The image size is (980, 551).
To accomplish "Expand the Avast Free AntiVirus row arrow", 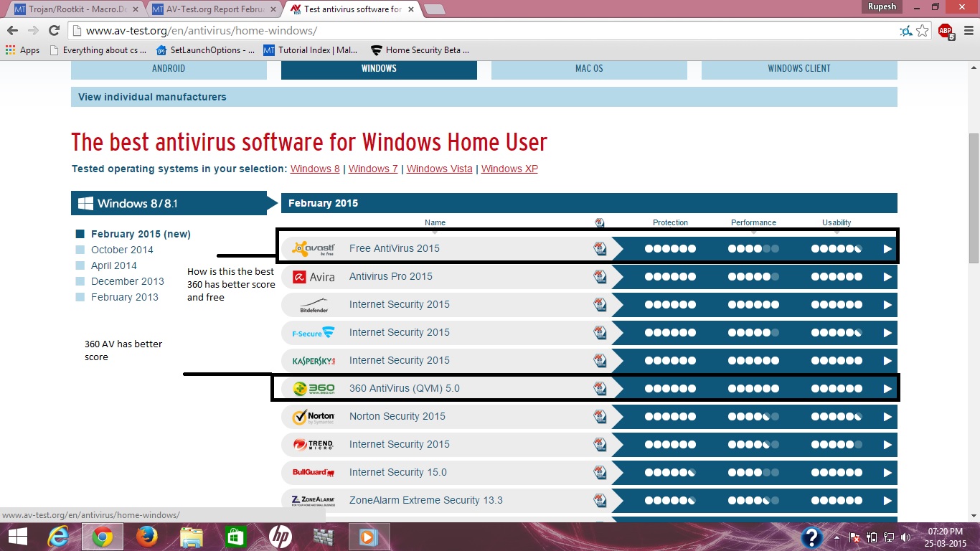I will point(887,249).
